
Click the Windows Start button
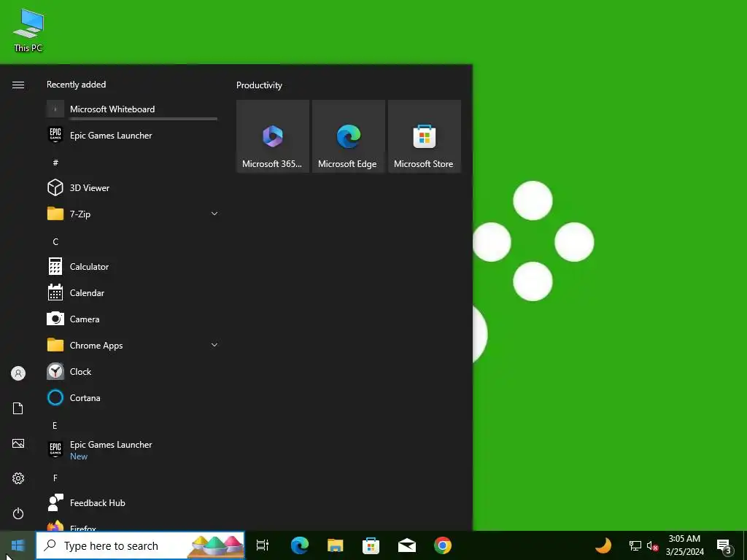click(x=18, y=545)
